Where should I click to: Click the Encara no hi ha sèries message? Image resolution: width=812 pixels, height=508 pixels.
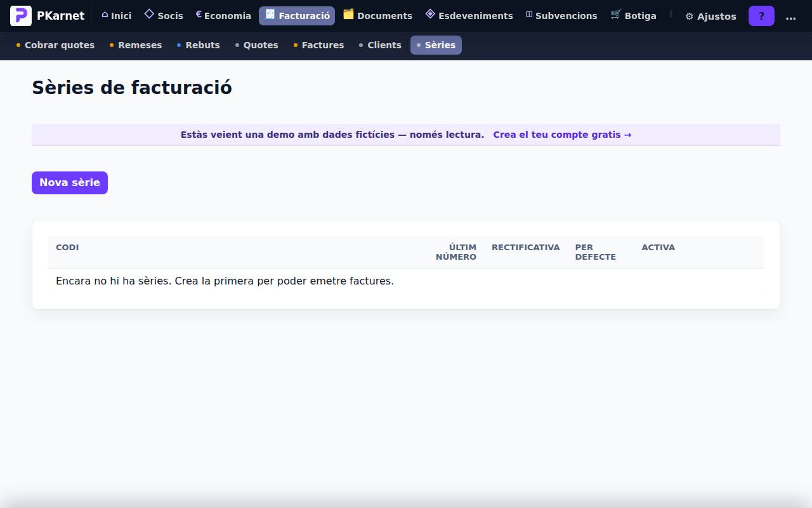tap(225, 281)
